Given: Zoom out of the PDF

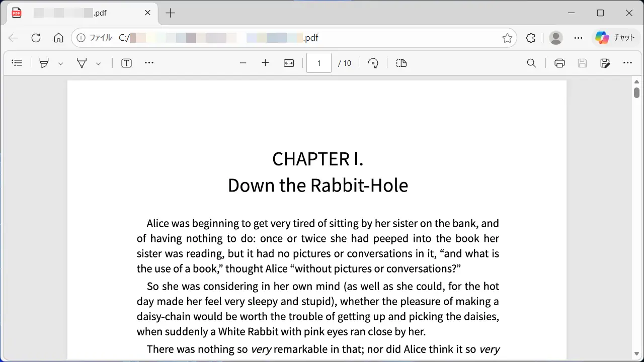Looking at the screenshot, I should point(243,63).
